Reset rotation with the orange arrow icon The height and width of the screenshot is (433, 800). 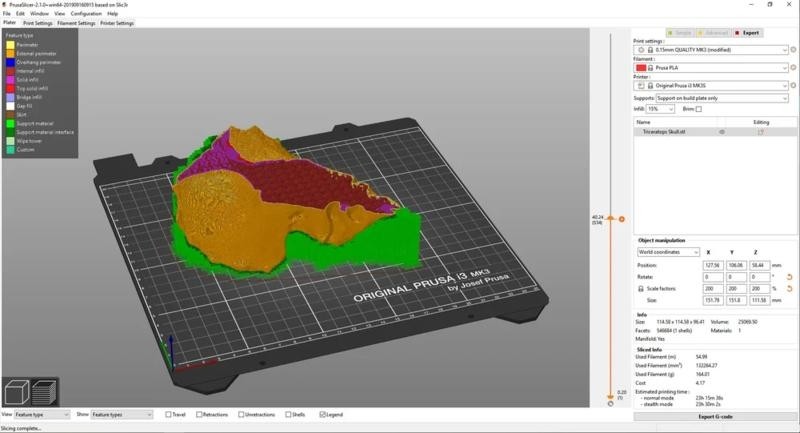point(791,276)
